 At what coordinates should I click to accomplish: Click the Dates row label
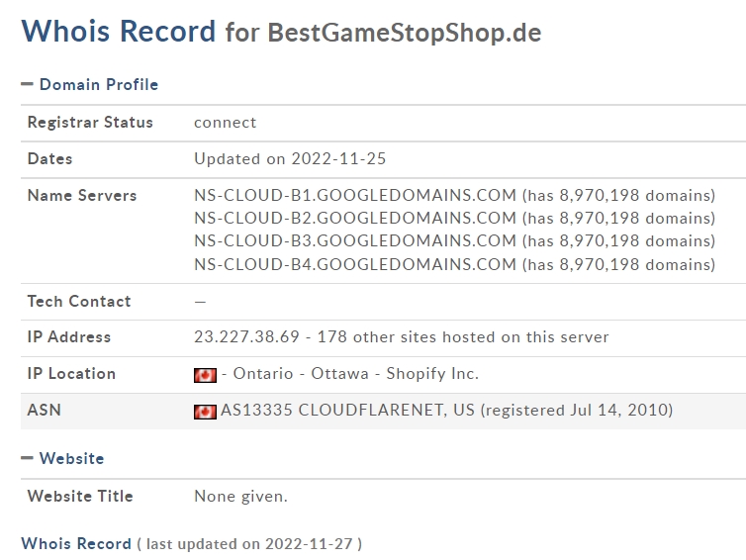click(x=49, y=159)
